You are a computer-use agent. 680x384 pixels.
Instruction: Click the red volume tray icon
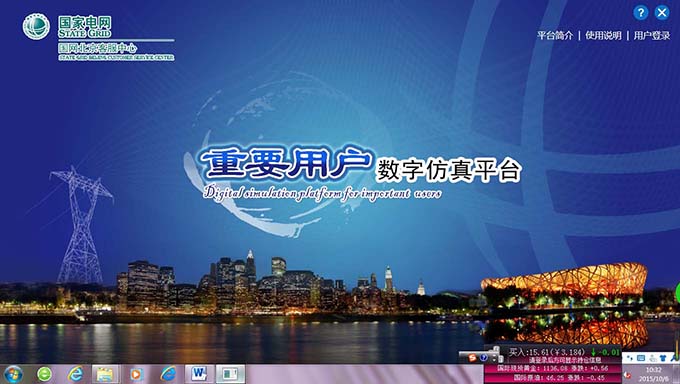(x=627, y=374)
